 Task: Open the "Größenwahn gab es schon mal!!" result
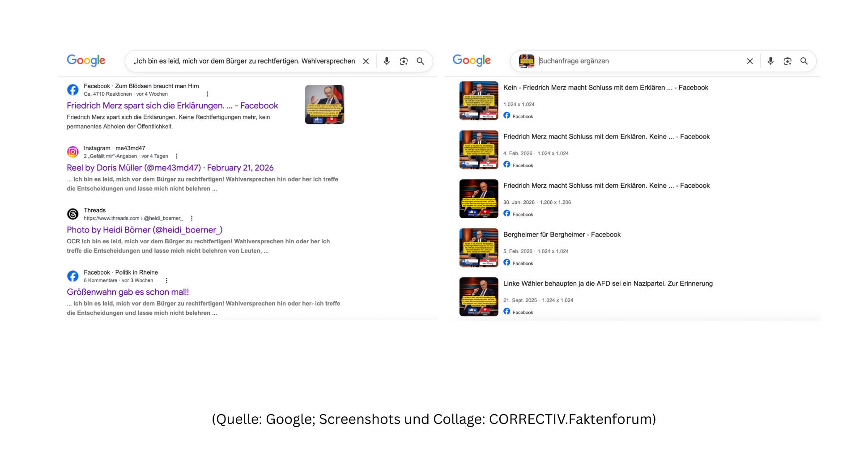tap(128, 292)
